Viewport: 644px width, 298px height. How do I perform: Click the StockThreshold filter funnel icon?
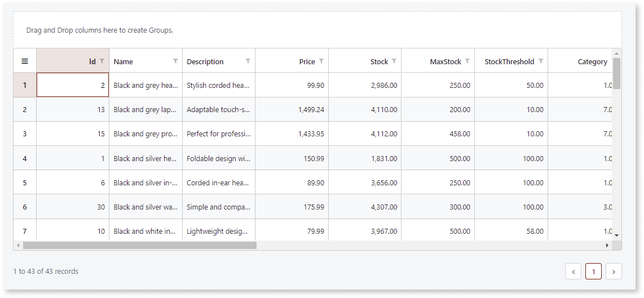point(541,61)
